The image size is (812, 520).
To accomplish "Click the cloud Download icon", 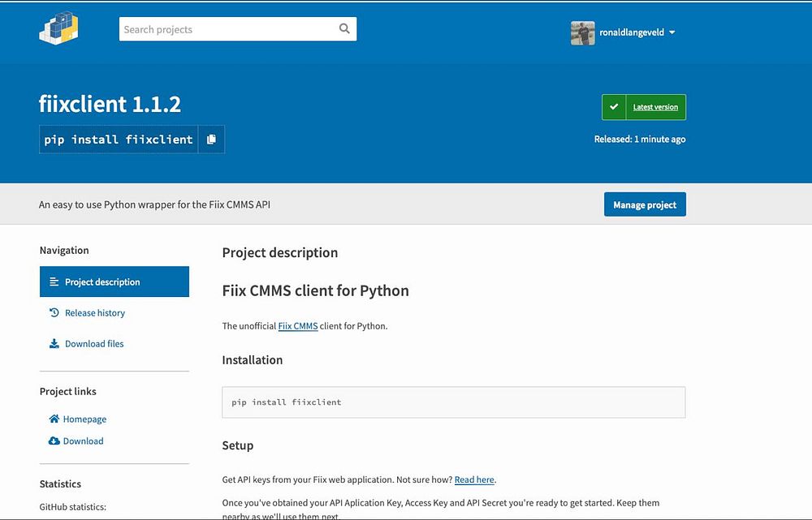I will point(54,441).
